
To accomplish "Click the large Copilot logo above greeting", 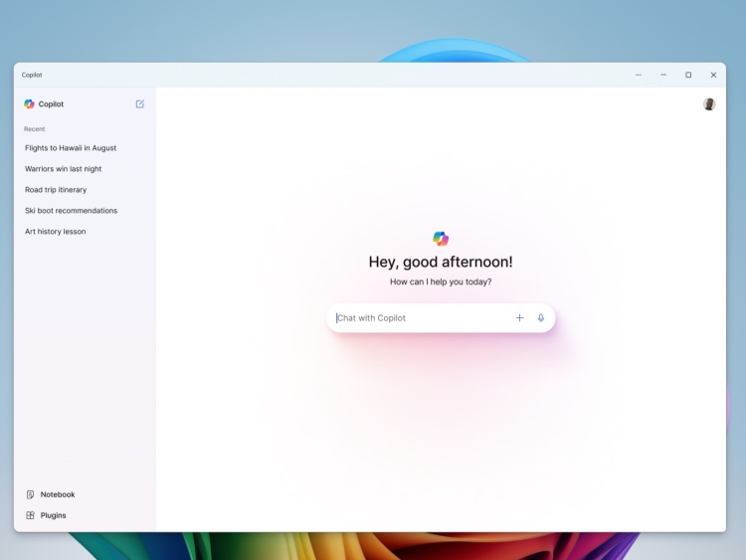I will [x=441, y=238].
